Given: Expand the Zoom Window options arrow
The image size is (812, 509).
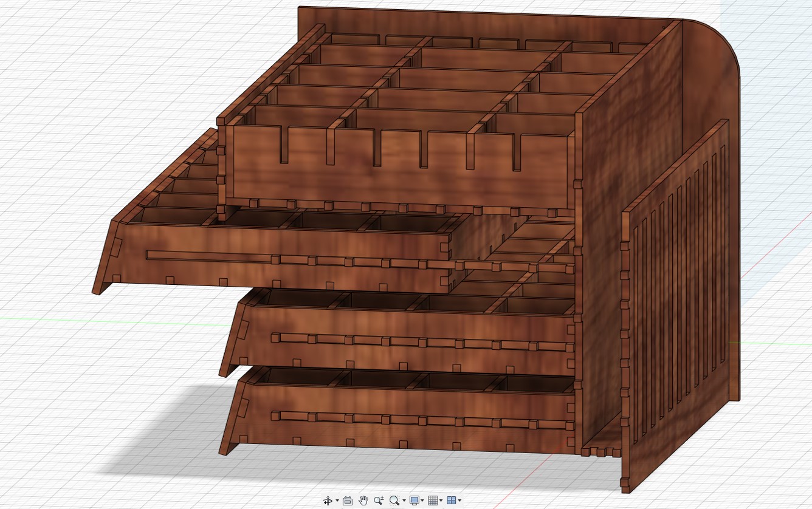Looking at the screenshot, I should 403,501.
